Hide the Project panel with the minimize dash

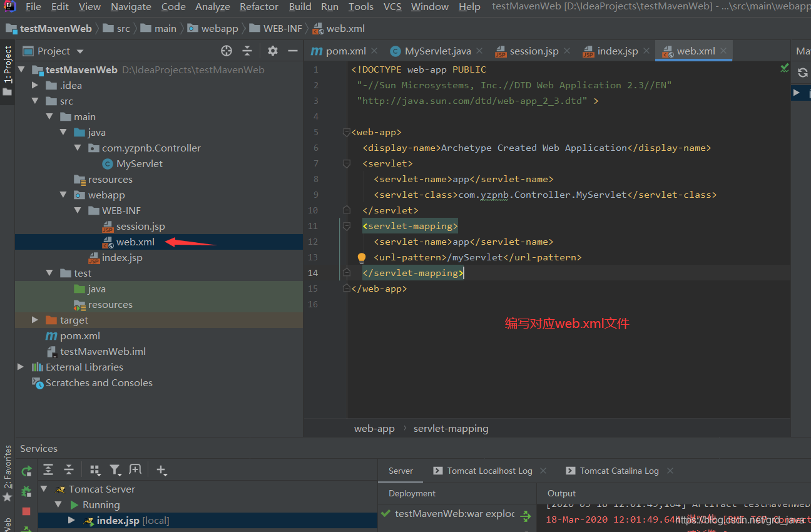(292, 51)
